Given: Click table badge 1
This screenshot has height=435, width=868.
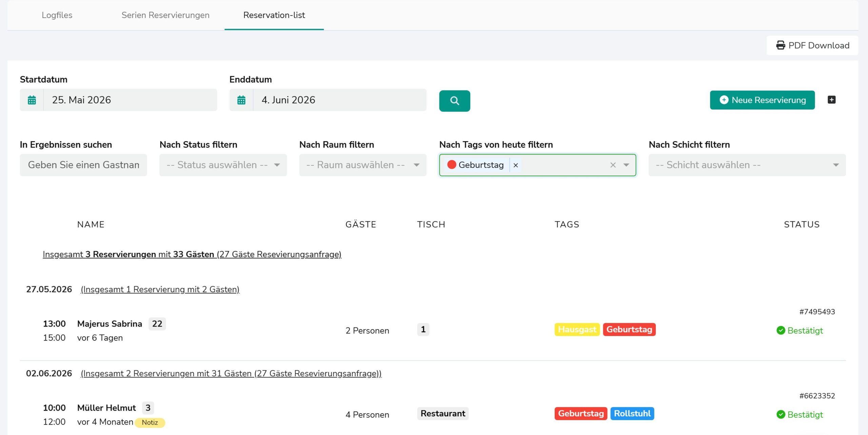Looking at the screenshot, I should pos(423,330).
